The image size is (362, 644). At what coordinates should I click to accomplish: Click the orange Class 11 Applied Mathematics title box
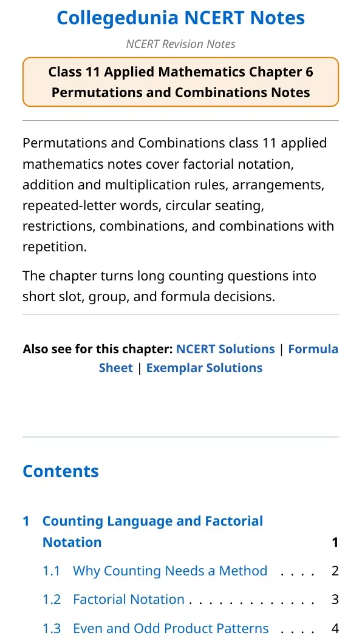[181, 82]
